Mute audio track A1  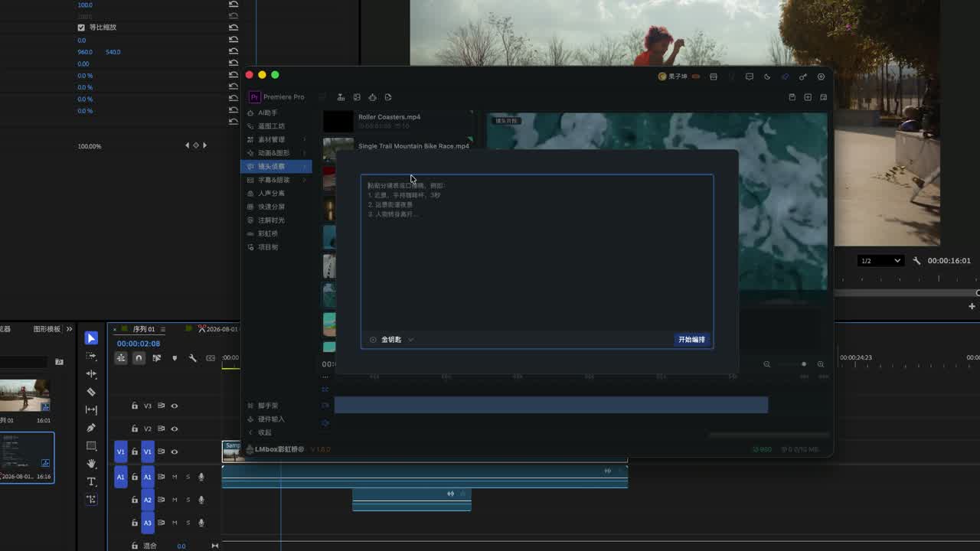point(175,477)
